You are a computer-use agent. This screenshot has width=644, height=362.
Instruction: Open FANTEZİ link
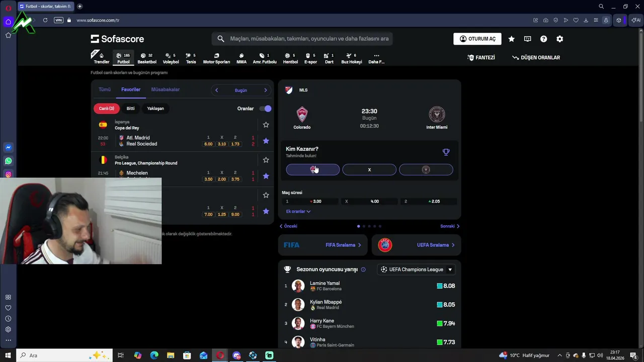coord(481,58)
